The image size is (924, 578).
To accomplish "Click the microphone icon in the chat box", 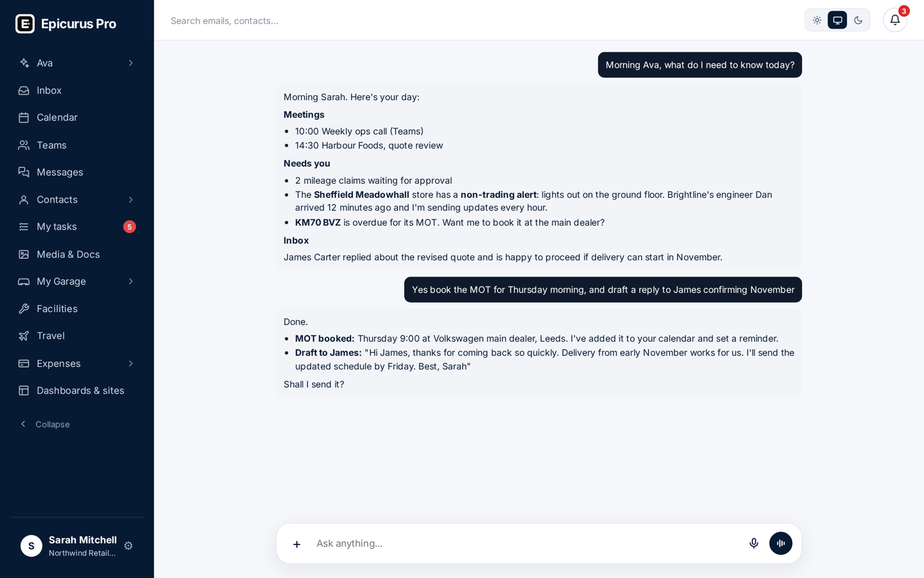I will click(753, 543).
